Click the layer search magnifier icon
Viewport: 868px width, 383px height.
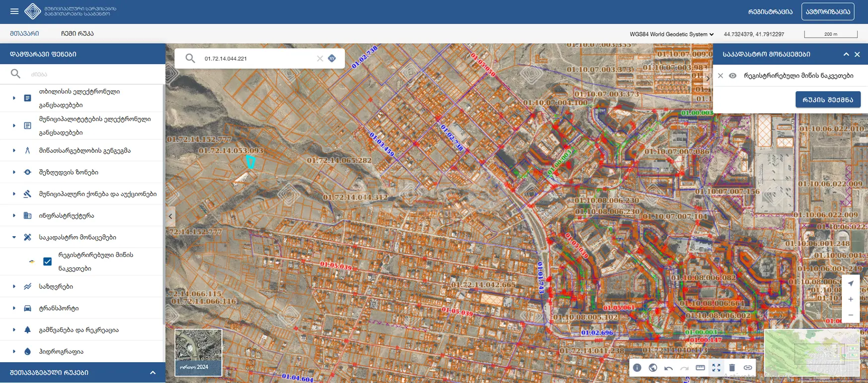[16, 74]
